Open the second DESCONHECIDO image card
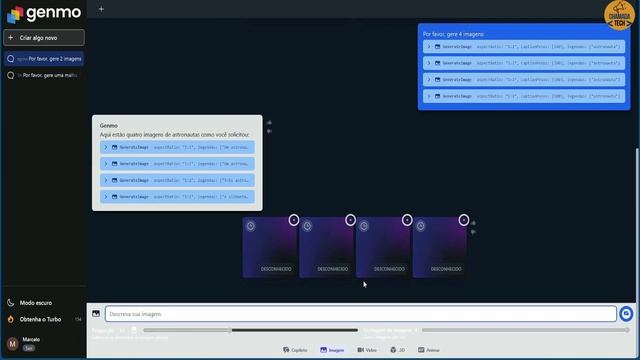The height and width of the screenshot is (360, 640). [x=327, y=247]
